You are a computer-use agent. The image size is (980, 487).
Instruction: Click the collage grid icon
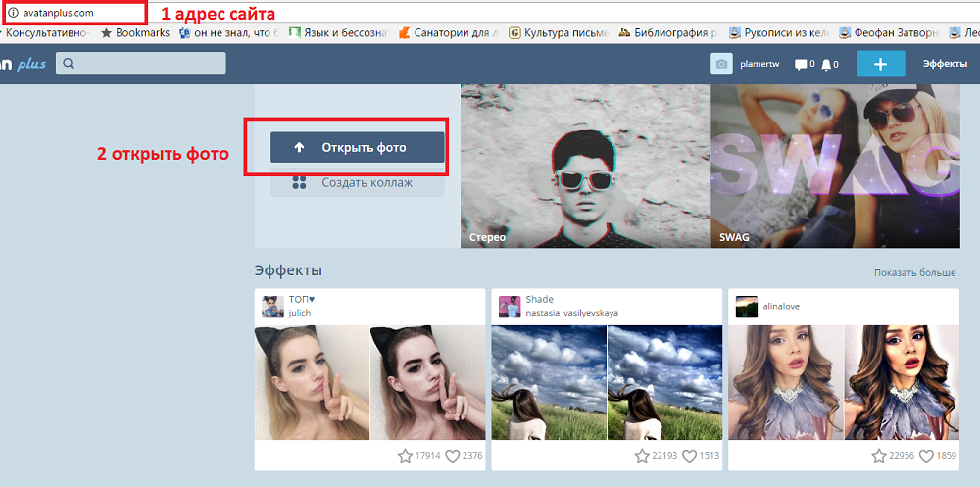301,182
